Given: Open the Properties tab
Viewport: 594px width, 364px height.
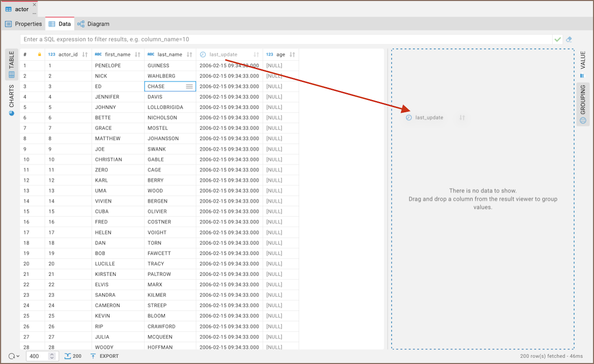Looking at the screenshot, I should tap(23, 24).
